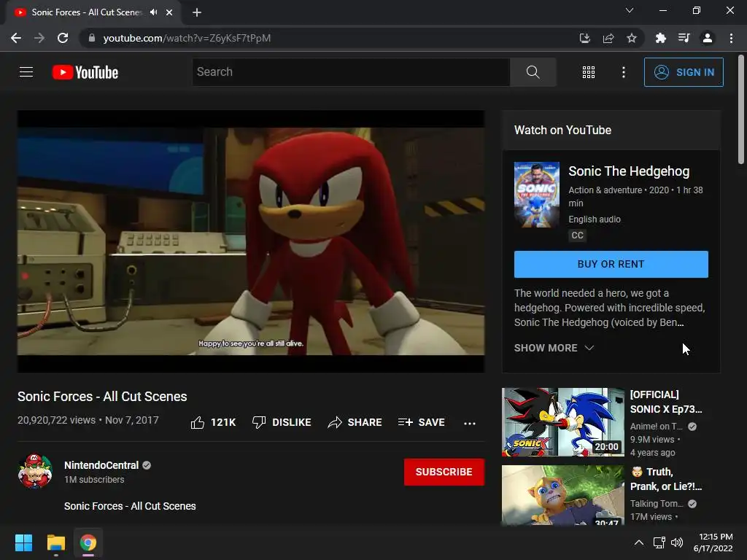Subscribe to NintendoCentral channel
Screen dimensions: 747x560
[x=444, y=472]
